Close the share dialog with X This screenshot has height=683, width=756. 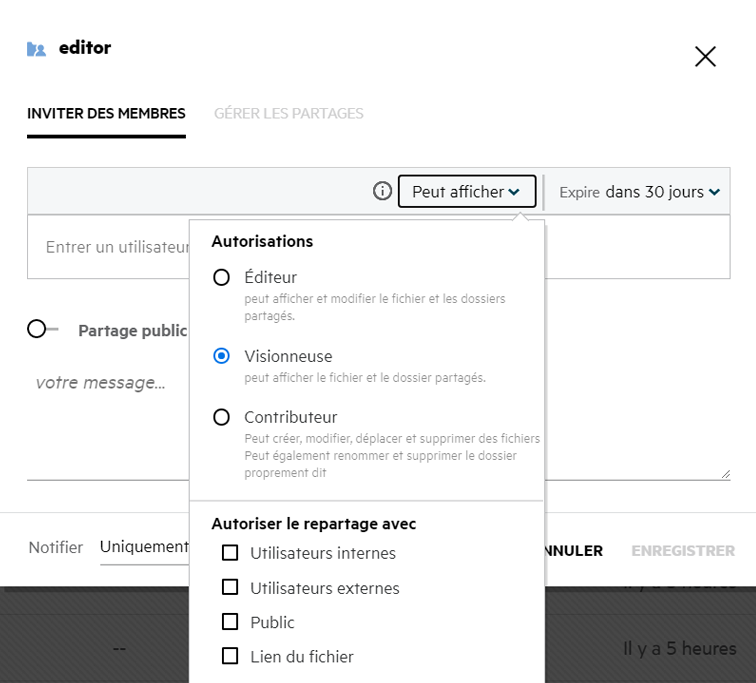[x=705, y=57]
